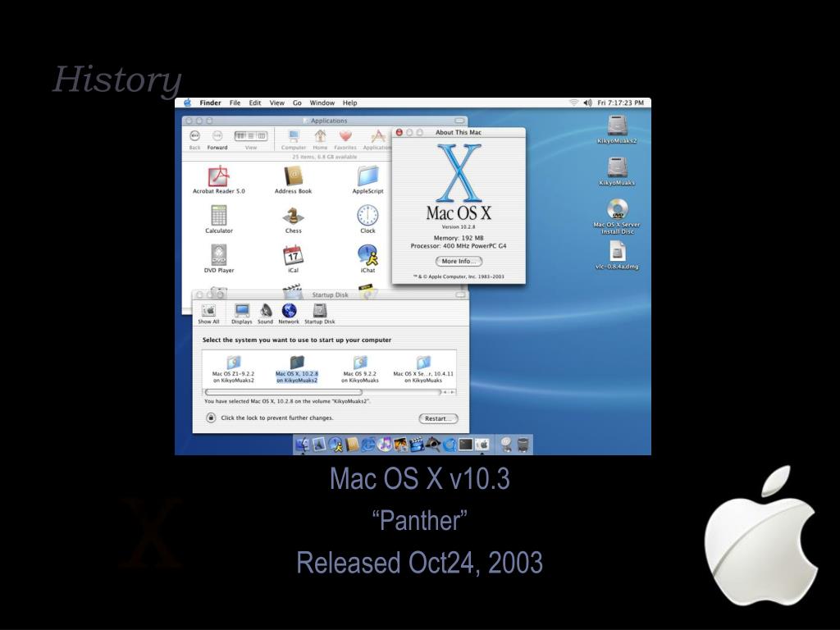Open the Go menu
Image resolution: width=840 pixels, height=630 pixels.
tap(297, 103)
